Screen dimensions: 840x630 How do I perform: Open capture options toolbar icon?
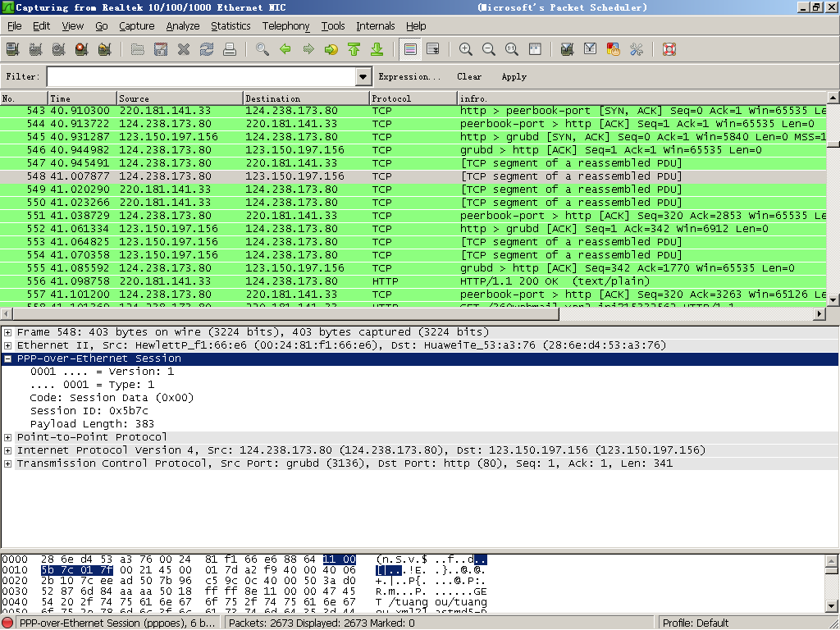pos(36,49)
